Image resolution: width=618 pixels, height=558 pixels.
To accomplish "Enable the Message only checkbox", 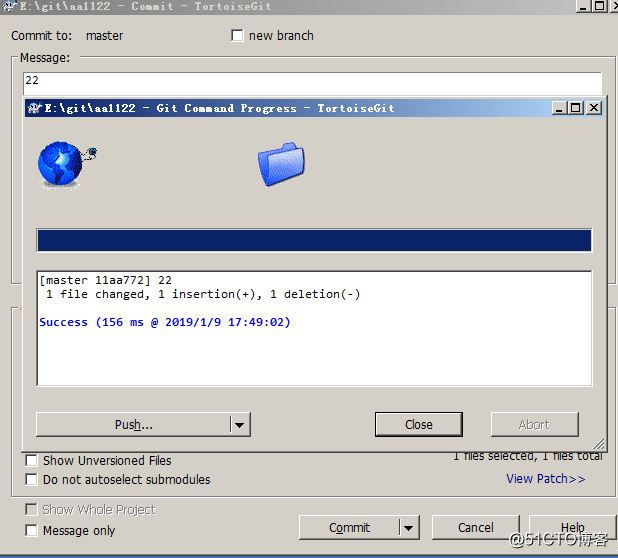I will coord(31,530).
